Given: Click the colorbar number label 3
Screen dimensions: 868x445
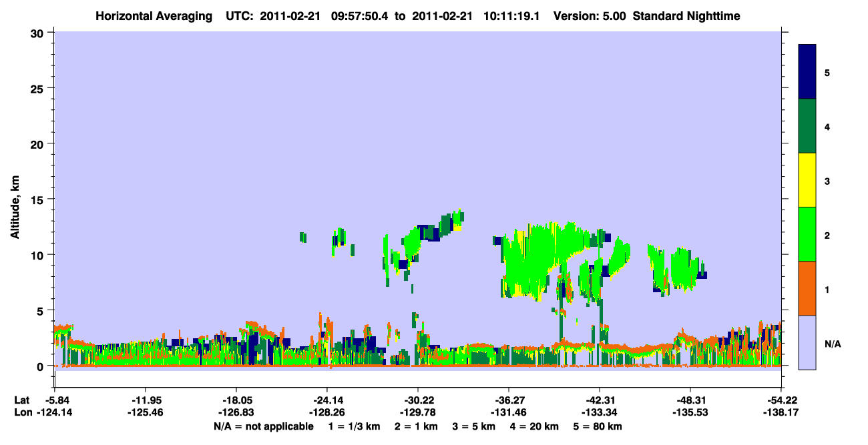Looking at the screenshot, I should click(827, 181).
